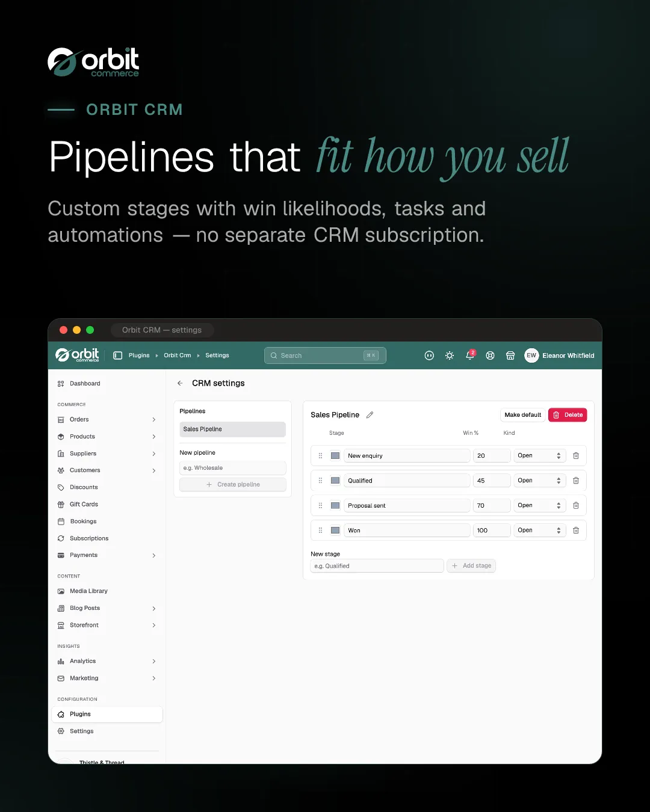Viewport: 650px width, 812px height.
Task: Click the Eleanor Whitfield user name
Action: click(x=568, y=355)
